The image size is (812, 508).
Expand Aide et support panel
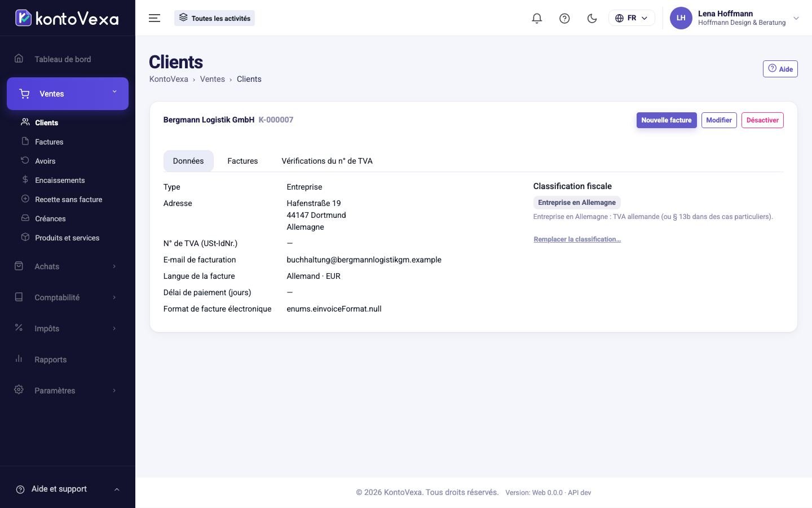point(68,489)
